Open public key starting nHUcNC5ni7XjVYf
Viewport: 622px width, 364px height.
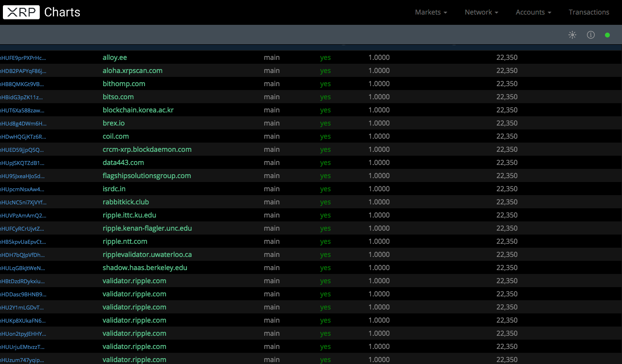click(x=23, y=202)
